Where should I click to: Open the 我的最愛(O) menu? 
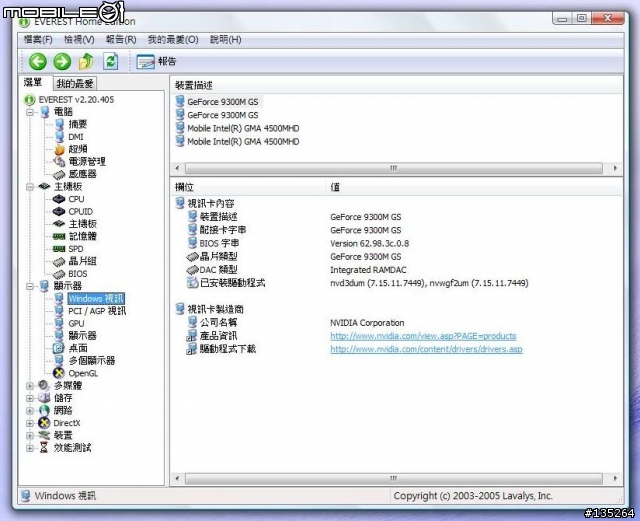[173, 40]
